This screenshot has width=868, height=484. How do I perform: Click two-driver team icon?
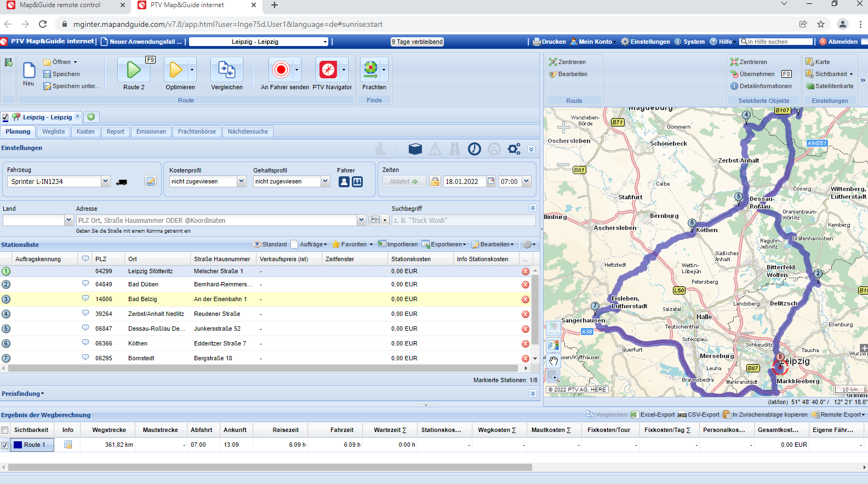click(x=357, y=182)
